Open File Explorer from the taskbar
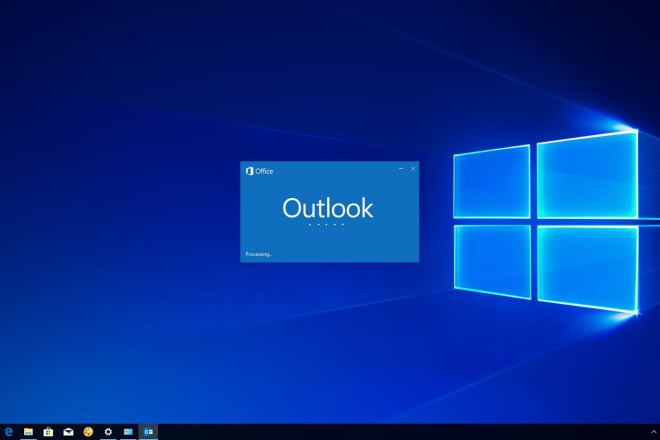This screenshot has height=440, width=660. (28, 432)
